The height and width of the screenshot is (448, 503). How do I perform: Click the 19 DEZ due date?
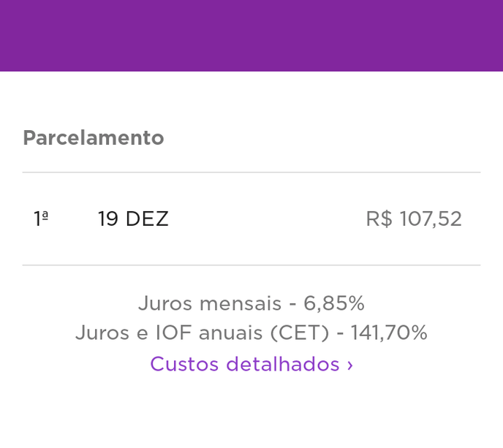(x=133, y=219)
